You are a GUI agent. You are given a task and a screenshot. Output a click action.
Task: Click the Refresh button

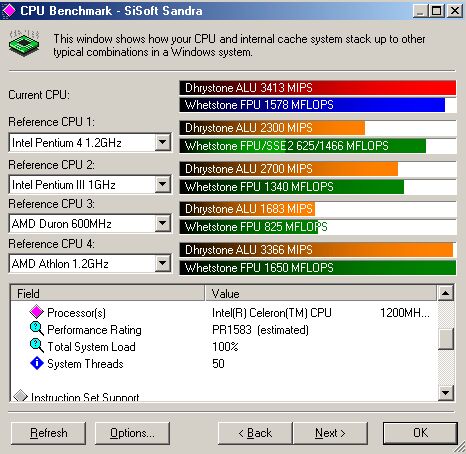pyautogui.click(x=48, y=433)
